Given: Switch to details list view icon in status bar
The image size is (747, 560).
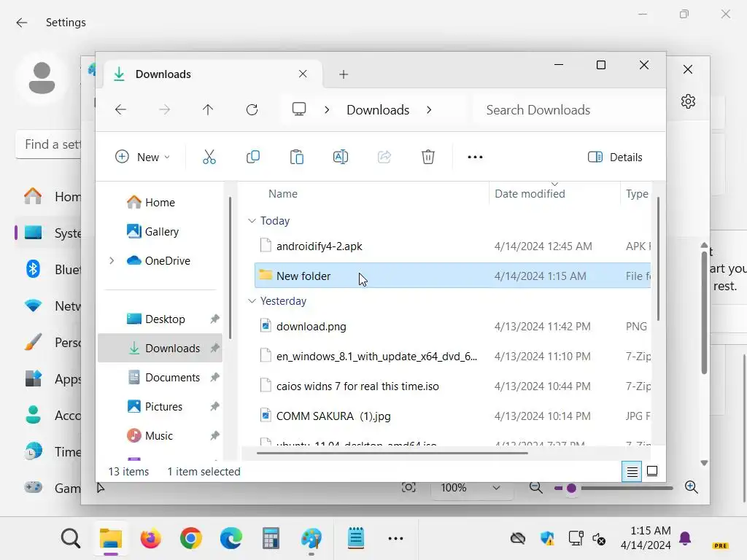Looking at the screenshot, I should (x=632, y=472).
